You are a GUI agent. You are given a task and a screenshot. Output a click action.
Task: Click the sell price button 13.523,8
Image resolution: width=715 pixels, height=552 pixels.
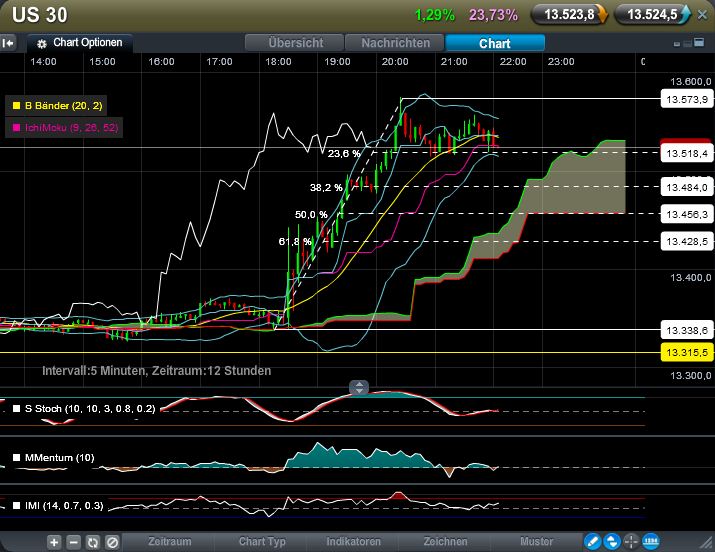coord(569,15)
